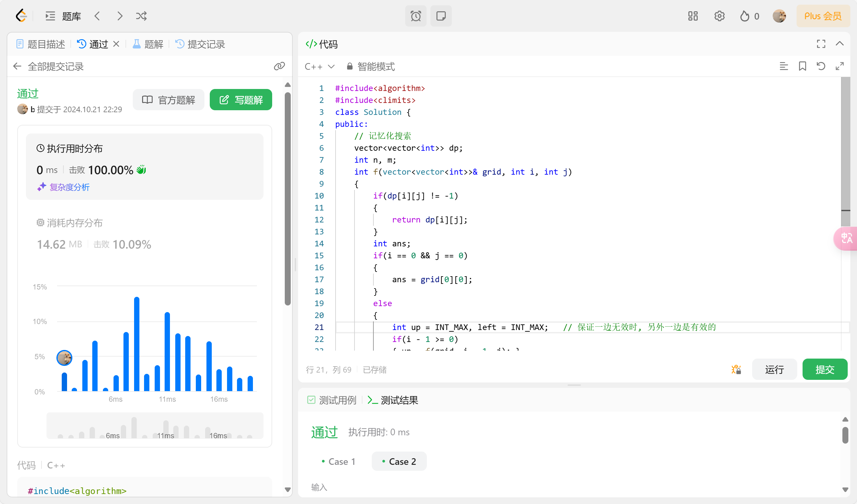The image size is (857, 504).
Task: Click the stop/square icon in toolbar
Action: pyautogui.click(x=441, y=16)
